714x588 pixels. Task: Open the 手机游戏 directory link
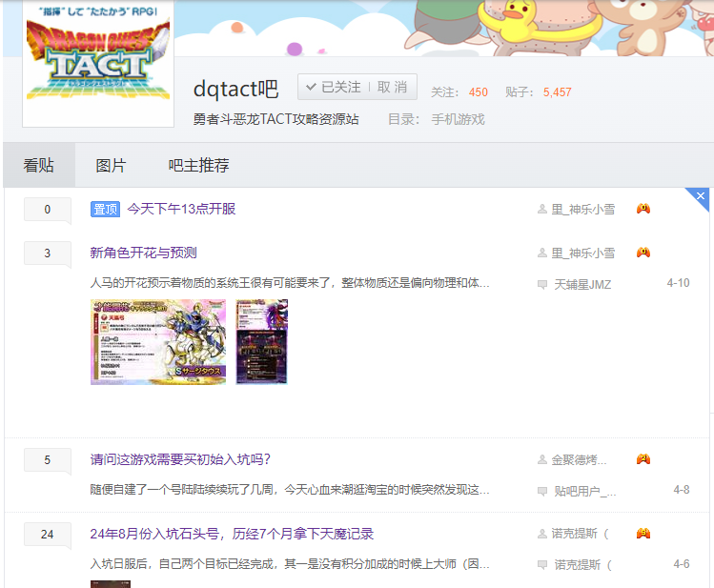(x=459, y=120)
